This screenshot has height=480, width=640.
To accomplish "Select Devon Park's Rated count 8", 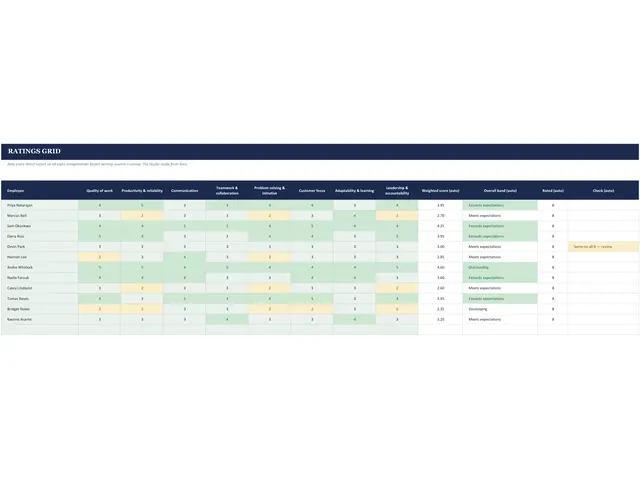I will [553, 247].
